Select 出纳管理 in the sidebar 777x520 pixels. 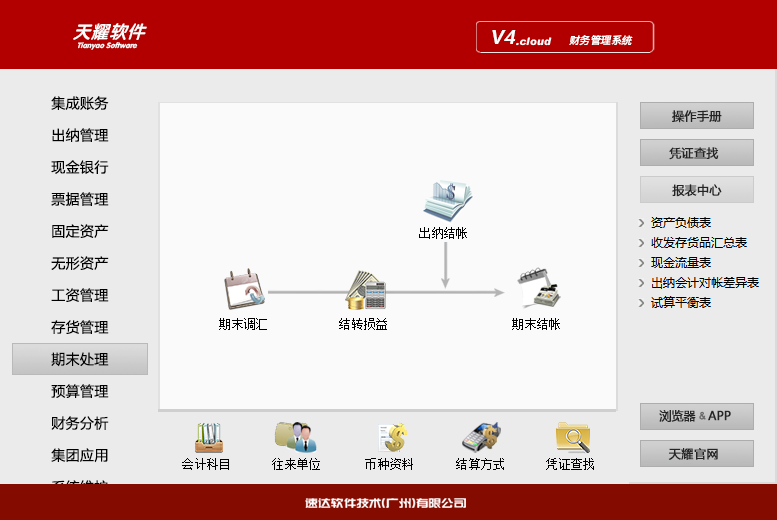[80, 135]
